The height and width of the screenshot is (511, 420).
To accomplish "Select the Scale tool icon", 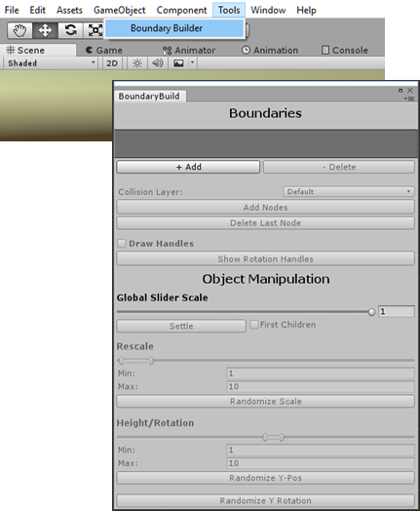I will tap(95, 30).
